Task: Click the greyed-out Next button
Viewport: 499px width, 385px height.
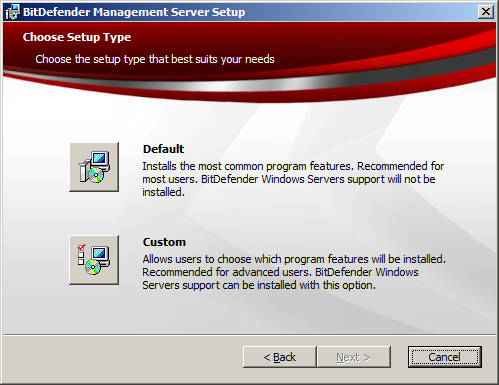Action: (x=354, y=357)
